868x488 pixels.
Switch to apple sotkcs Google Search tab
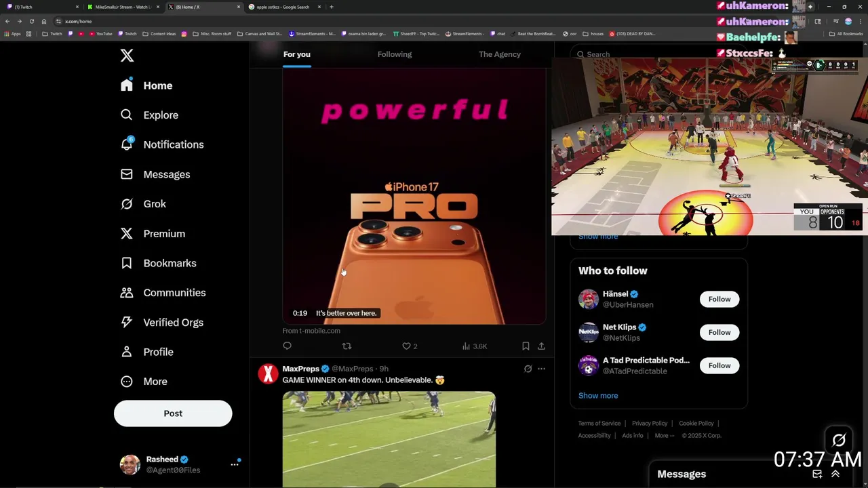tap(283, 7)
